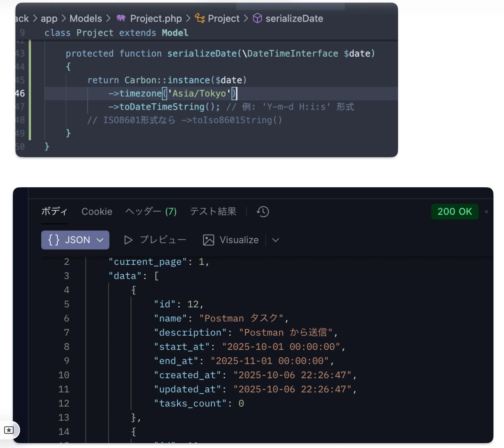Switch to the Cookie tab
The height and width of the screenshot is (448, 504).
click(x=97, y=212)
